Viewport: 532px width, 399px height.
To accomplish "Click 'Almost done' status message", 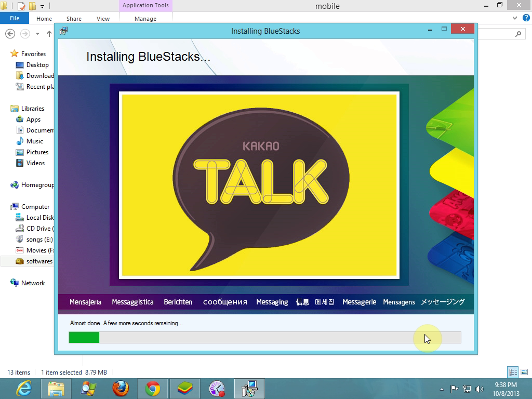I will coord(126,323).
